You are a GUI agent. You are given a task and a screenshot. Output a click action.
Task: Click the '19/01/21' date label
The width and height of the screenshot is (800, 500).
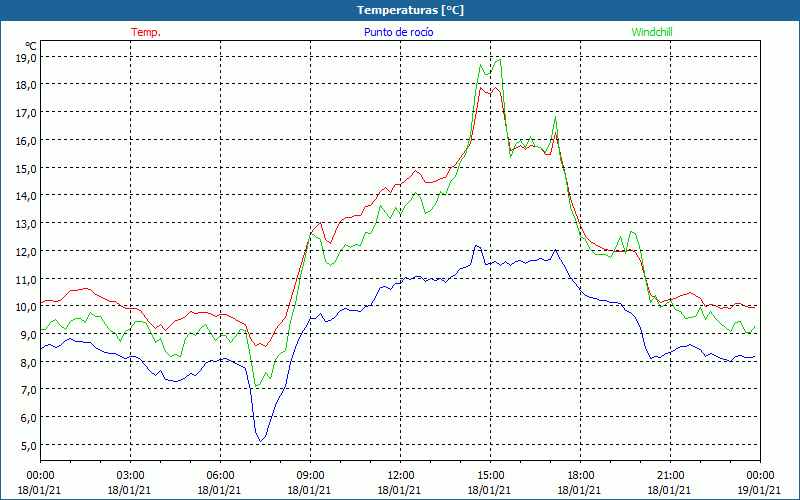760,490
